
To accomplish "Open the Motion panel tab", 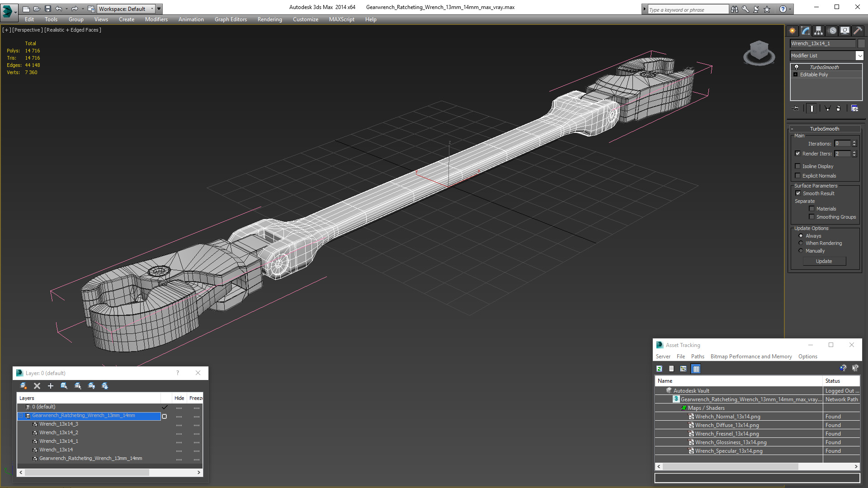I will click(x=832, y=31).
